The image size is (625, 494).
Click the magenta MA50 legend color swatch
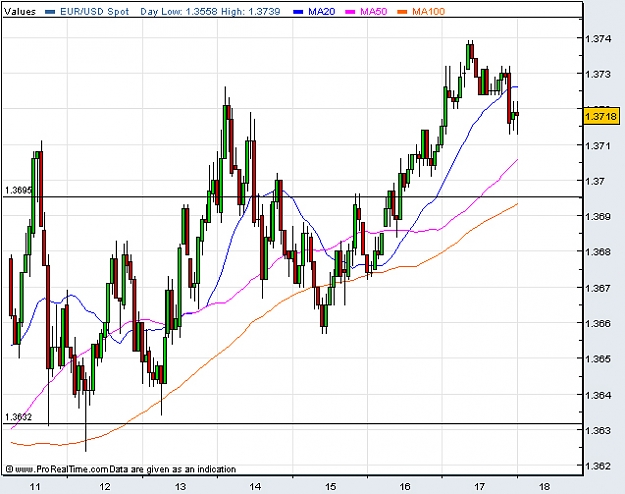(x=351, y=12)
